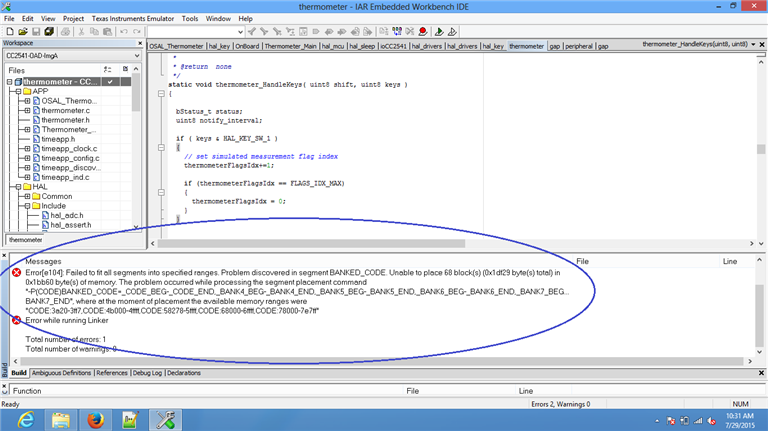Expand the thermometer.c tree node

tap(27, 111)
